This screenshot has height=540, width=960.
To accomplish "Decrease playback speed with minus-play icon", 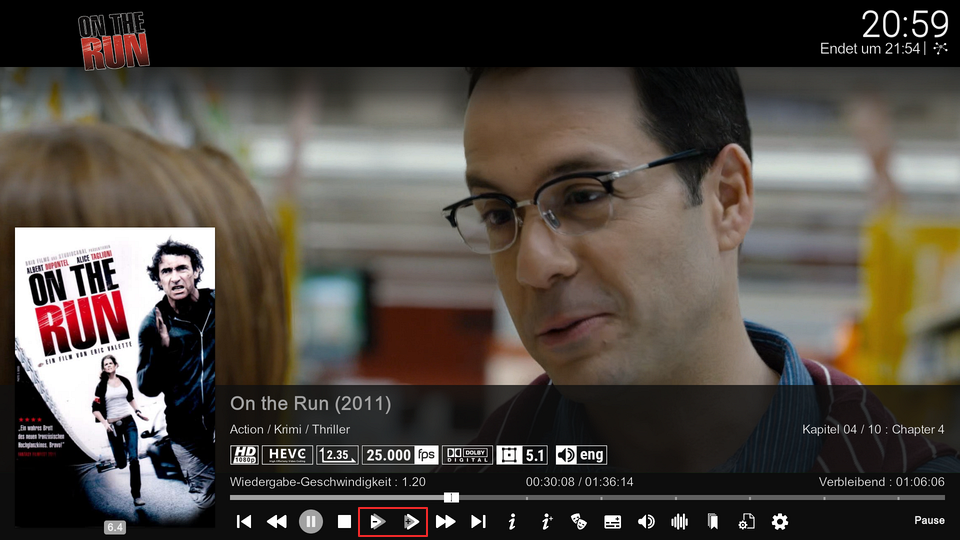I will click(377, 522).
